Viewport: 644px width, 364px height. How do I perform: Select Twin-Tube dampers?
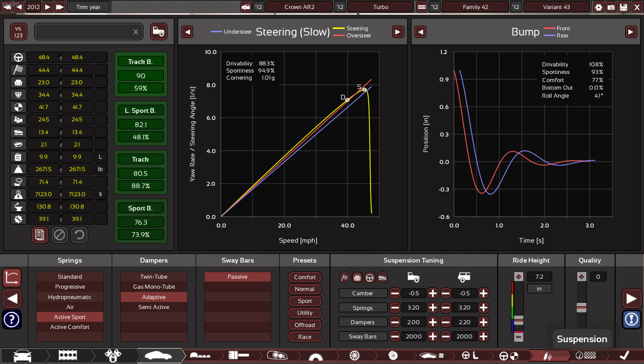(154, 277)
